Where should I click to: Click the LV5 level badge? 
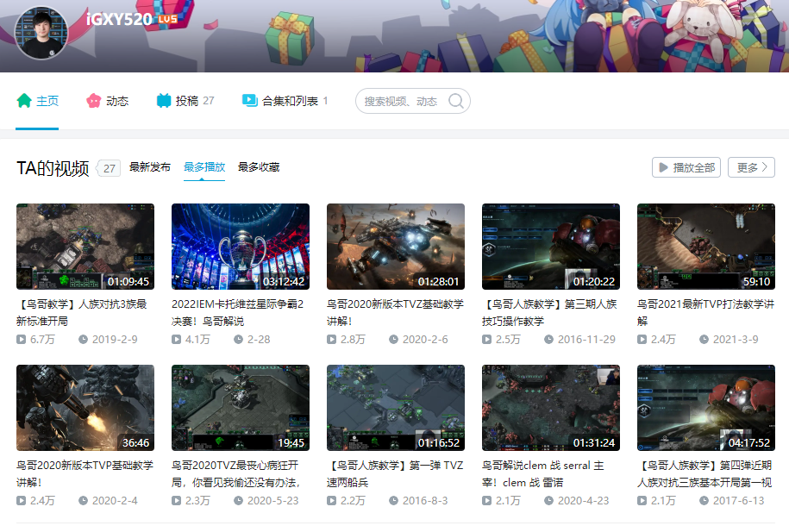pyautogui.click(x=167, y=19)
